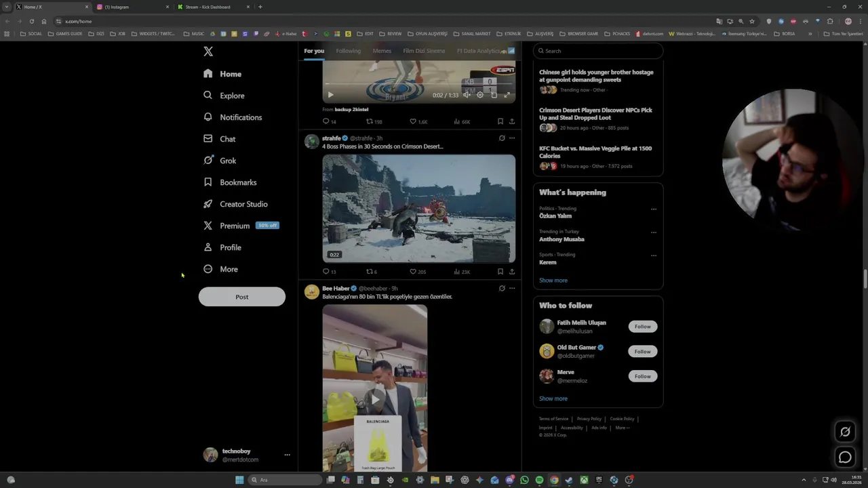Like the strahfe post
The image size is (868, 488).
click(x=418, y=271)
